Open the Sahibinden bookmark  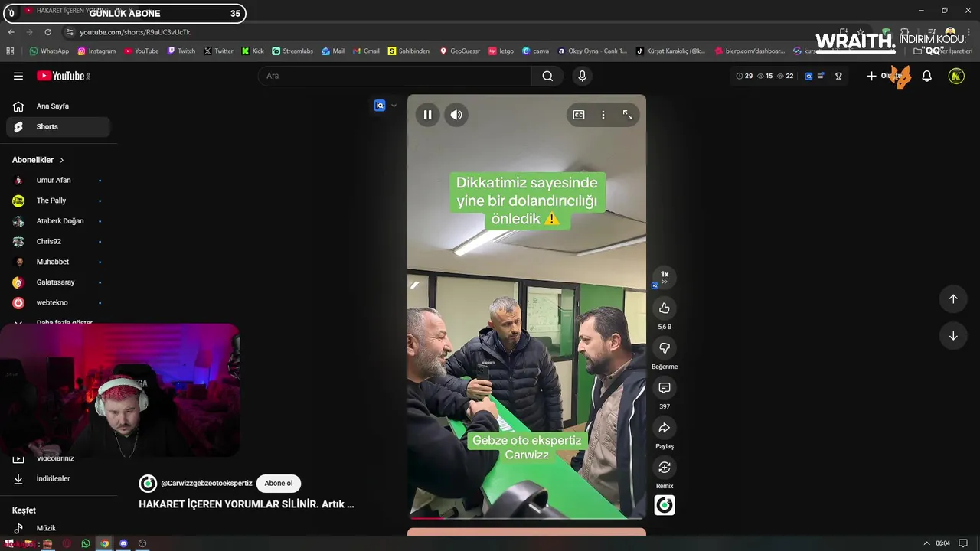click(x=409, y=51)
